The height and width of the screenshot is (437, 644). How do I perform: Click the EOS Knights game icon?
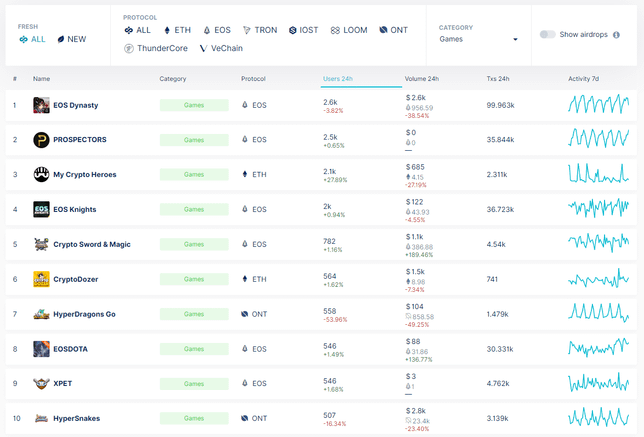click(41, 210)
